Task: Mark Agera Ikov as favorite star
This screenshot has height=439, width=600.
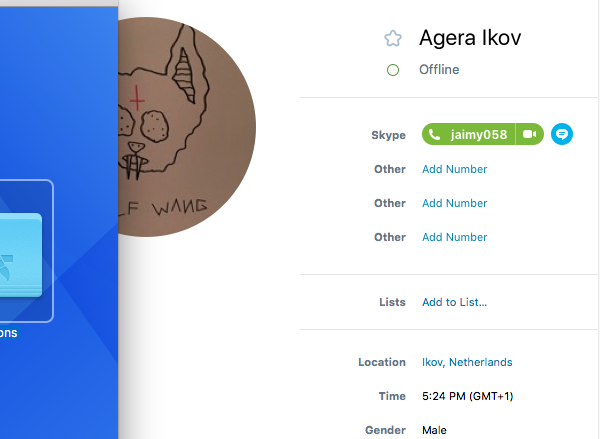Action: [393, 39]
